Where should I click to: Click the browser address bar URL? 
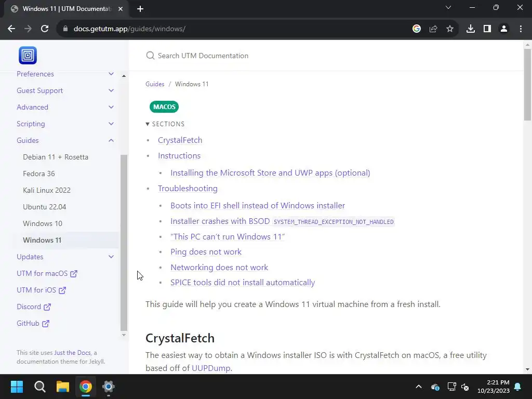click(x=129, y=29)
